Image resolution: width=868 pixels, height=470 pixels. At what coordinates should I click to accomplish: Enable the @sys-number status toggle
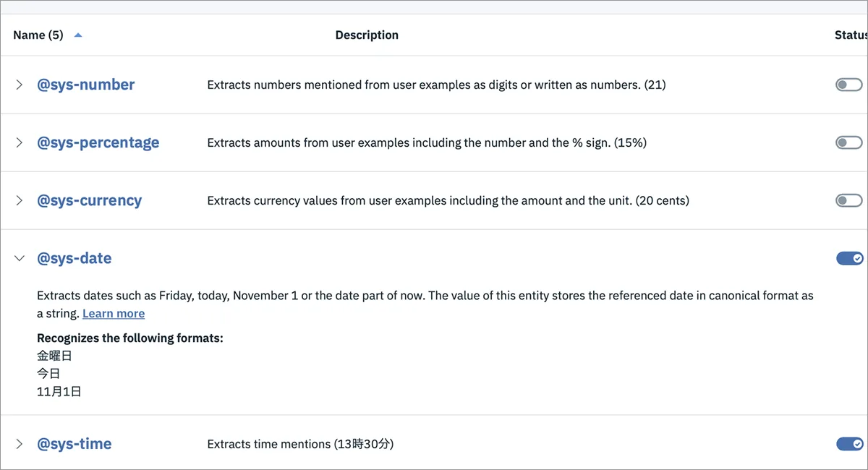coord(849,85)
